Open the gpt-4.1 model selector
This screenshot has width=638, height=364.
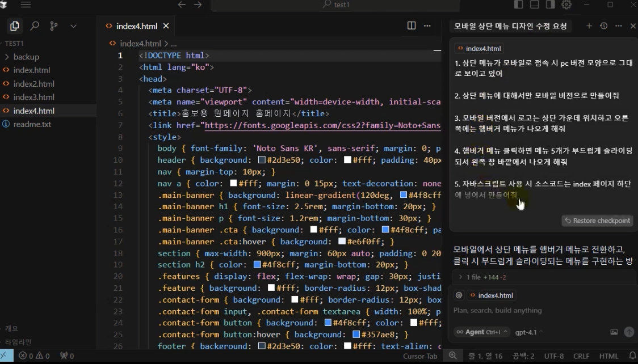pyautogui.click(x=528, y=332)
